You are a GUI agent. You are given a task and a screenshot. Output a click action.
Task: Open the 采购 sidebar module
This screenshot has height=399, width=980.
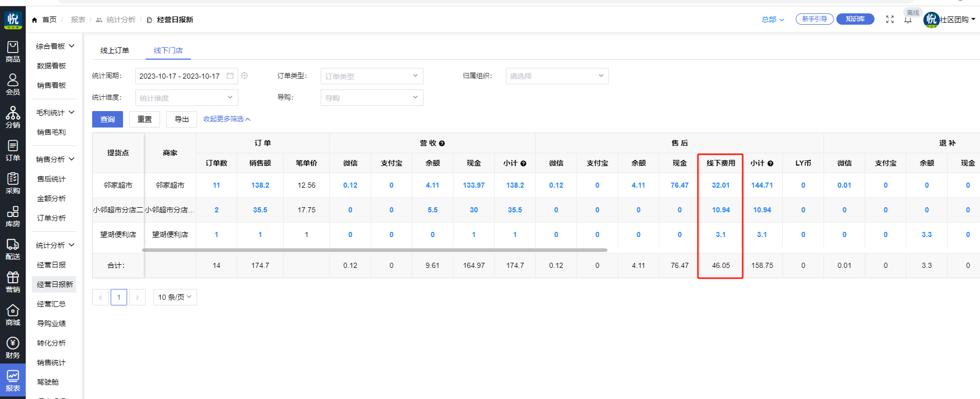[13, 184]
